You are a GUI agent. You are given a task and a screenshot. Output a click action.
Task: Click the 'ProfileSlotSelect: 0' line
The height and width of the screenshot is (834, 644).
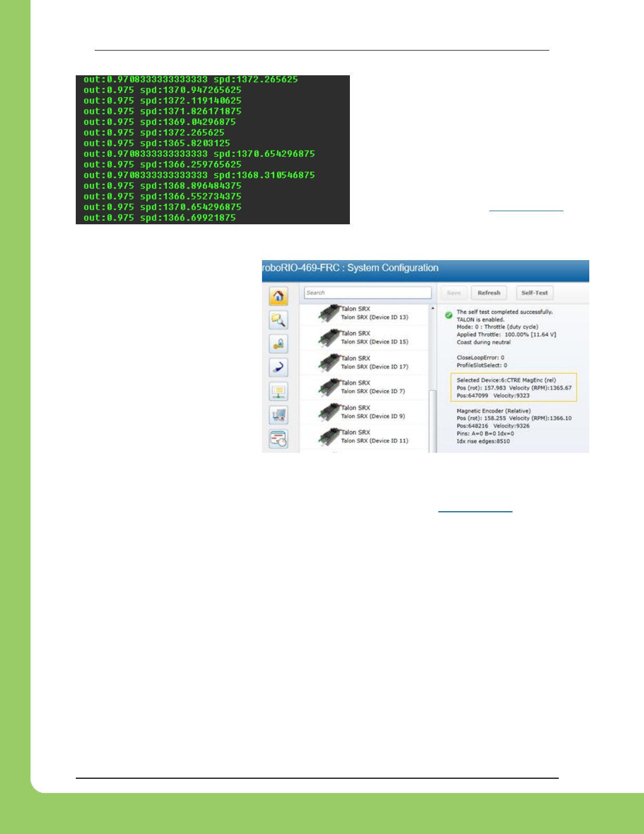click(x=482, y=365)
